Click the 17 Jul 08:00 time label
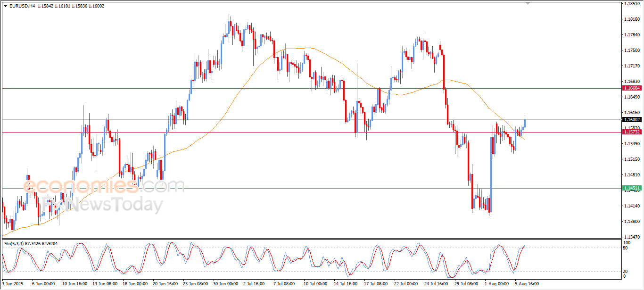 pos(376,284)
